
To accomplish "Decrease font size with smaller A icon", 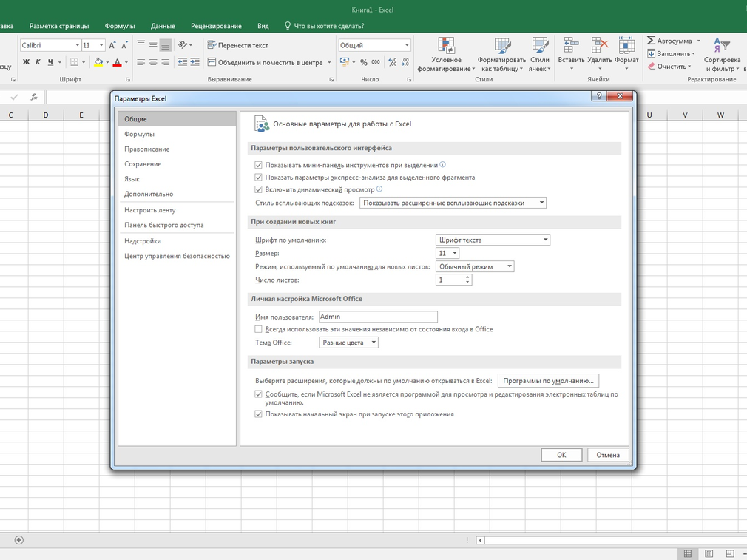I will (124, 45).
